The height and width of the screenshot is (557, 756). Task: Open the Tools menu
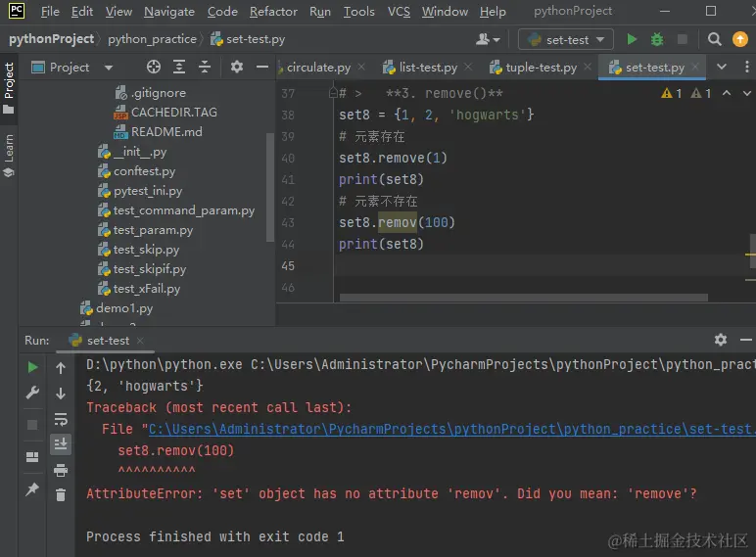358,12
